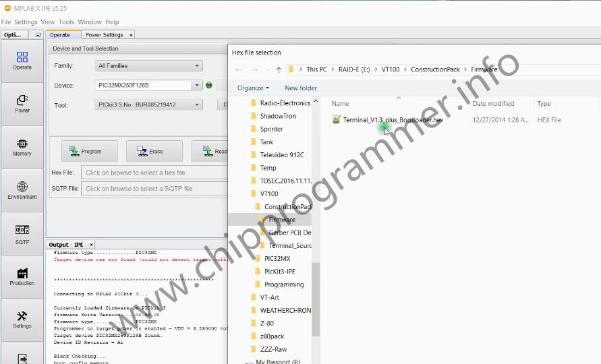Open the Help menu
This screenshot has width=601, height=364.
point(112,22)
